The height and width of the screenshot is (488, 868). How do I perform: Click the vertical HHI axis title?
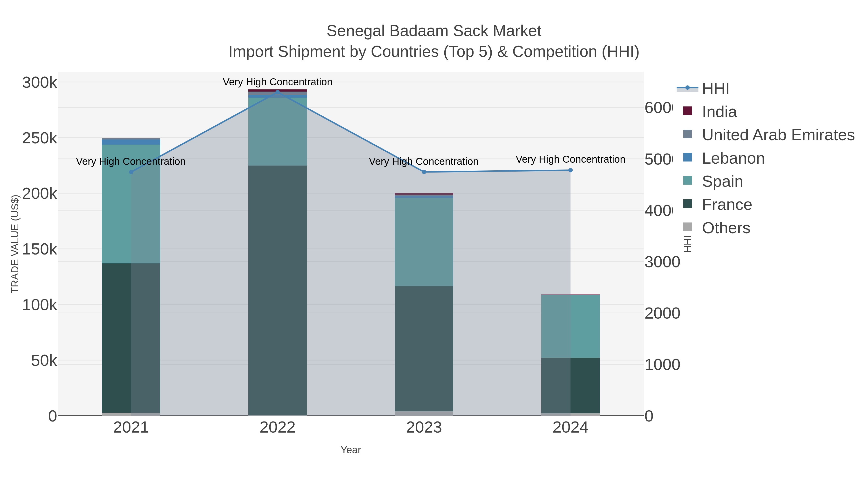coord(688,244)
